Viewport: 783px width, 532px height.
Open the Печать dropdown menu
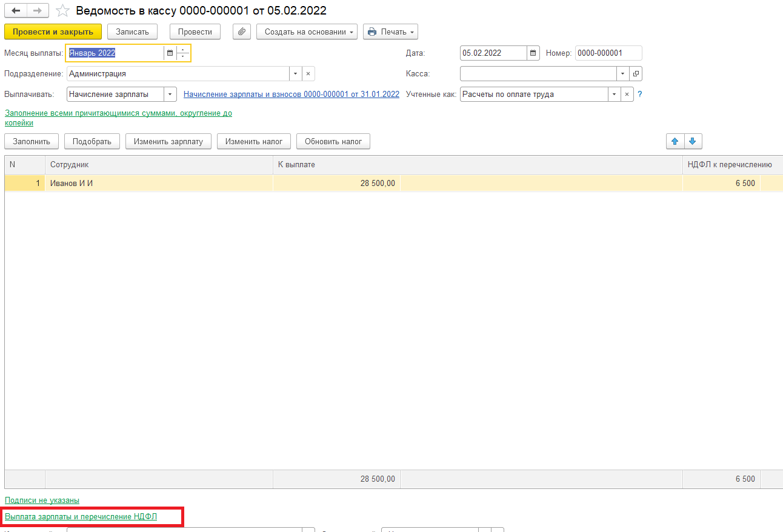390,32
